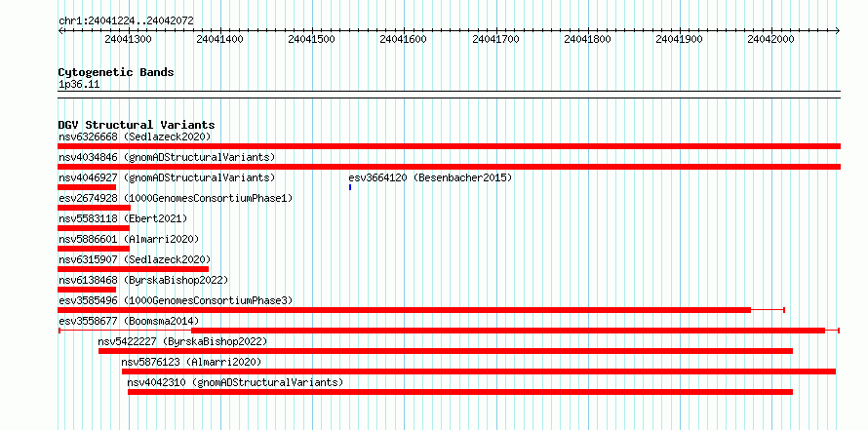868x430 pixels.
Task: Open the nsv5876123 (Almarri2020) variant label
Action: pos(191,362)
